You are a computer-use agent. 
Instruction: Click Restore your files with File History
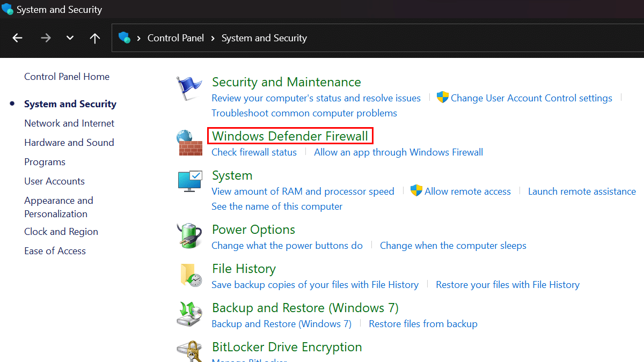508,285
